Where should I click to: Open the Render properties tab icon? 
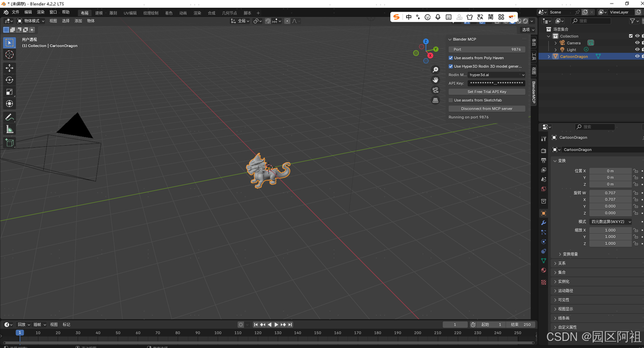coord(543,151)
